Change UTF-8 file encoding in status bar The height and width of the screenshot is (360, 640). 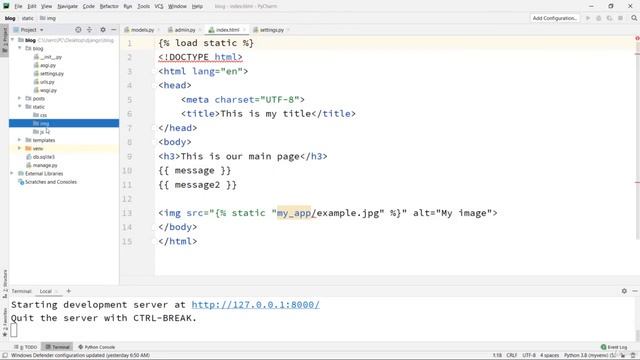coord(529,356)
